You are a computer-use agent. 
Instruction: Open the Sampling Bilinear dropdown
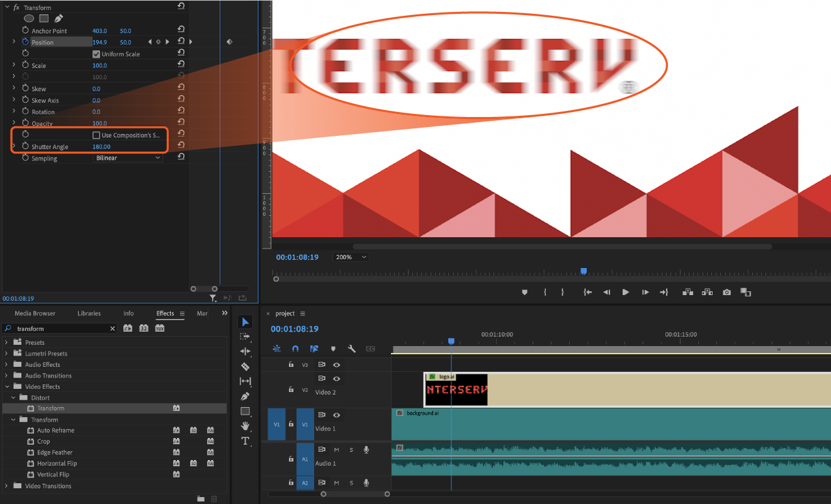128,158
